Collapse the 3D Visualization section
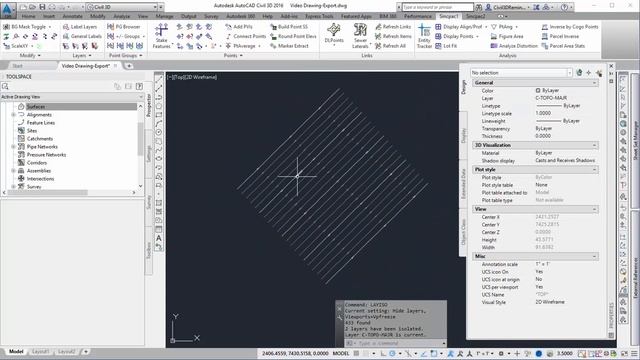This screenshot has width=640, height=360. 594,145
